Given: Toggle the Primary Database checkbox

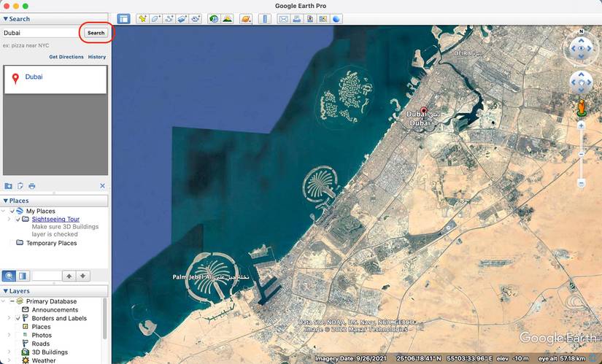Looking at the screenshot, I should [12, 301].
